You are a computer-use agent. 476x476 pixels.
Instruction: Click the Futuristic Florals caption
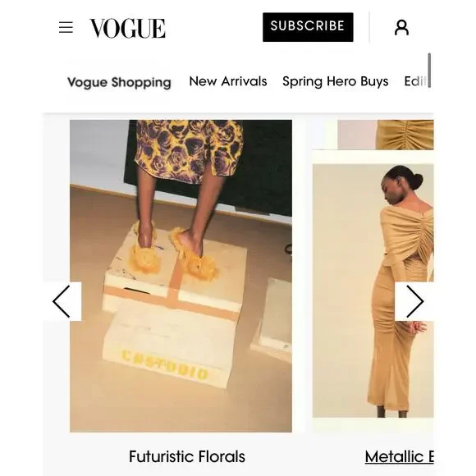click(x=187, y=456)
